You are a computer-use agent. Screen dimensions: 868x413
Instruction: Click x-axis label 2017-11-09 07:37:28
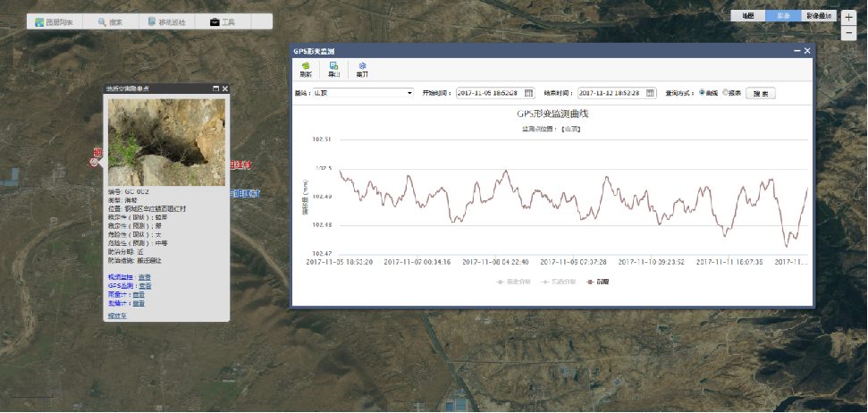click(574, 263)
